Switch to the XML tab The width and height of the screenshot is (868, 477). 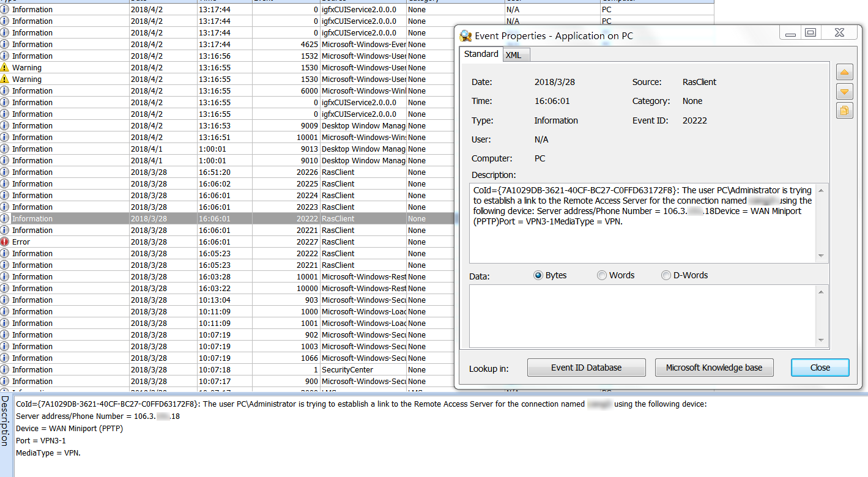tap(514, 55)
